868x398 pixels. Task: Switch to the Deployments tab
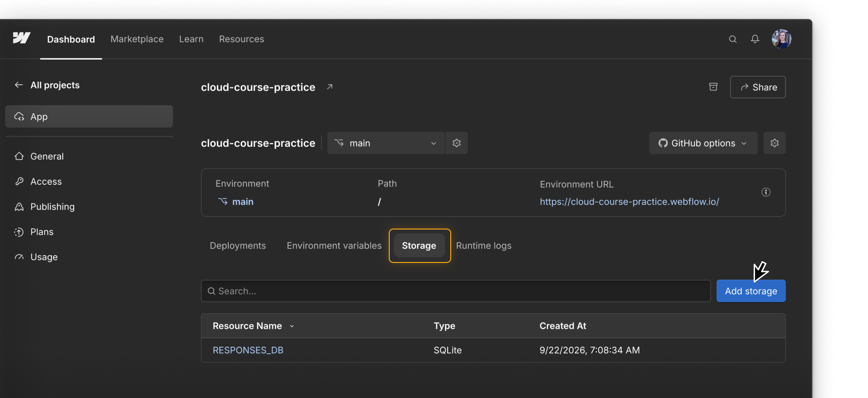tap(238, 246)
